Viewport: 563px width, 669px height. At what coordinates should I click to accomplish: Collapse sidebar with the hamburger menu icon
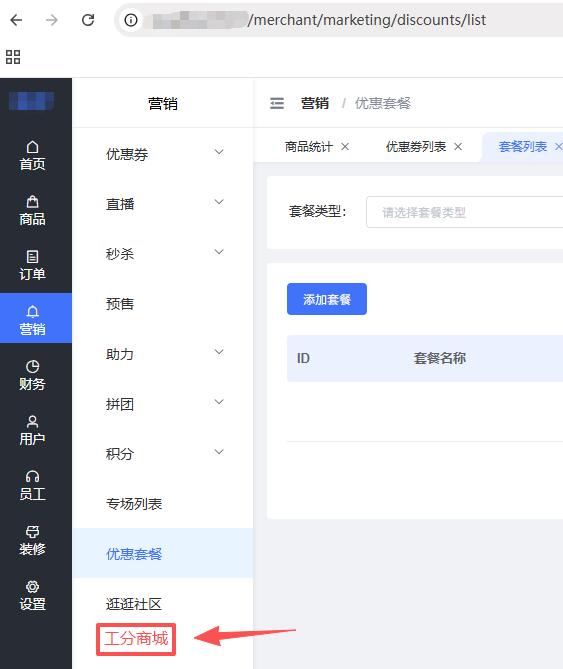click(x=277, y=103)
